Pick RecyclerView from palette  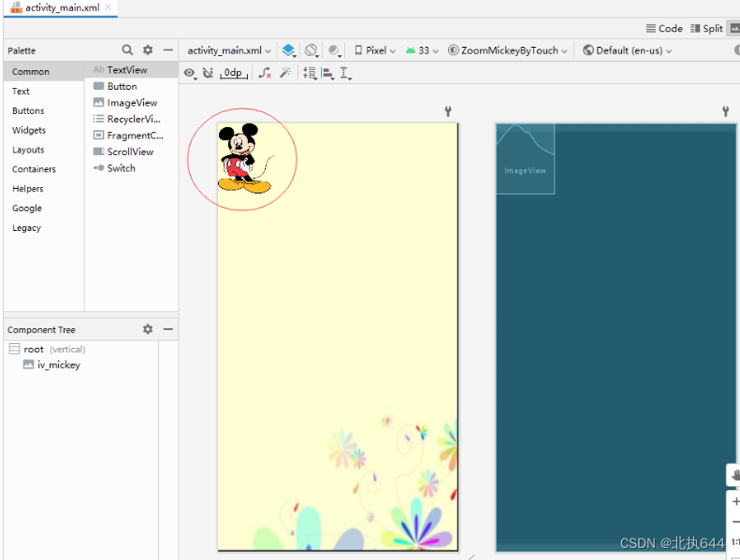(x=132, y=119)
